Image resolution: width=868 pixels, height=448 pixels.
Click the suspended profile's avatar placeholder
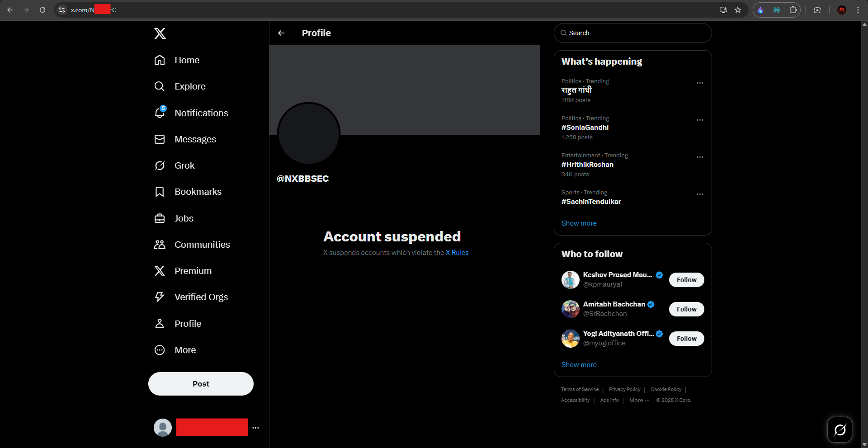(x=309, y=133)
